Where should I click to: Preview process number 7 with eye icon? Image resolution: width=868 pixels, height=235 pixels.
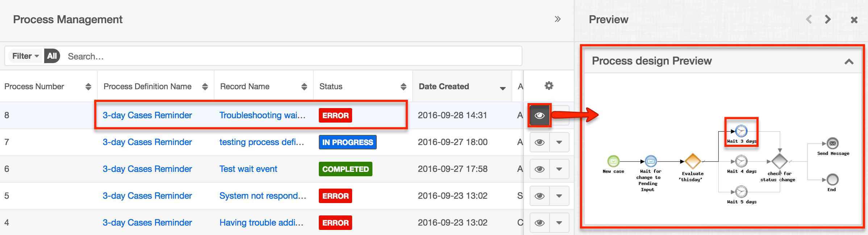pyautogui.click(x=539, y=142)
